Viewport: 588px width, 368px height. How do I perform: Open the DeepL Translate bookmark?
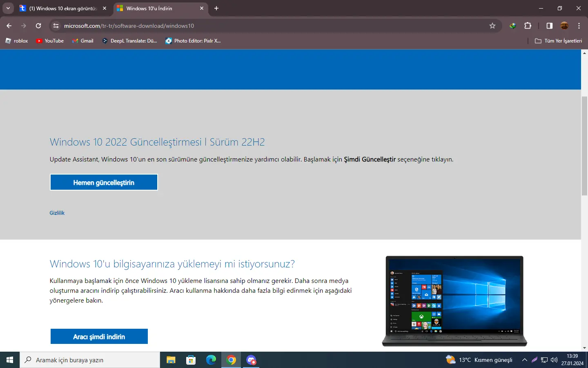point(129,41)
